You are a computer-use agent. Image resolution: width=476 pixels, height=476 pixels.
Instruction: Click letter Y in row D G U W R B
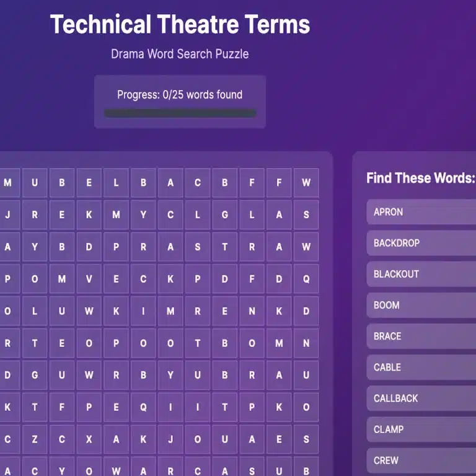coord(170,375)
